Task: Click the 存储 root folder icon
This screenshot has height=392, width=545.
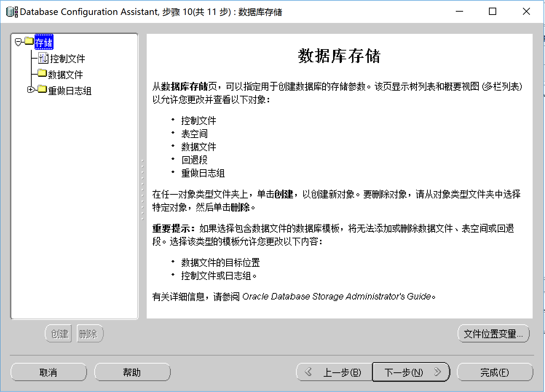Action: pos(29,41)
